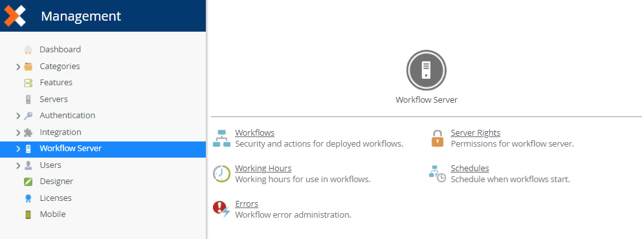Expand the Categories tree node arrow

click(18, 67)
